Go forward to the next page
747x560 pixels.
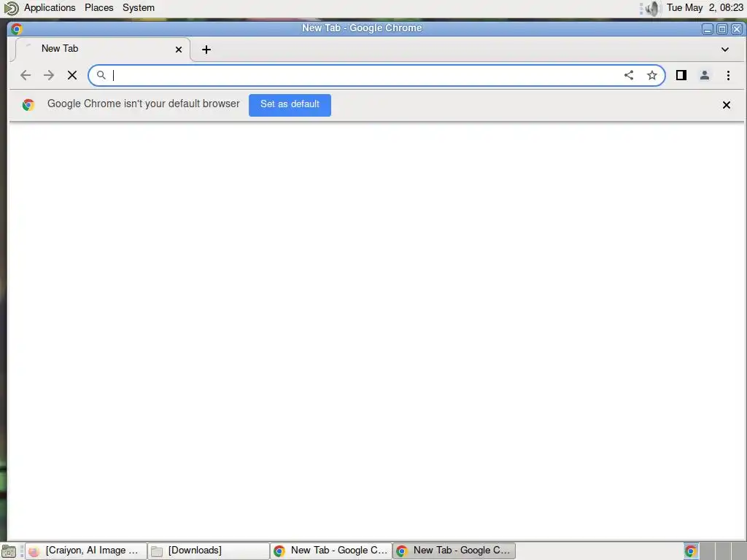point(49,75)
